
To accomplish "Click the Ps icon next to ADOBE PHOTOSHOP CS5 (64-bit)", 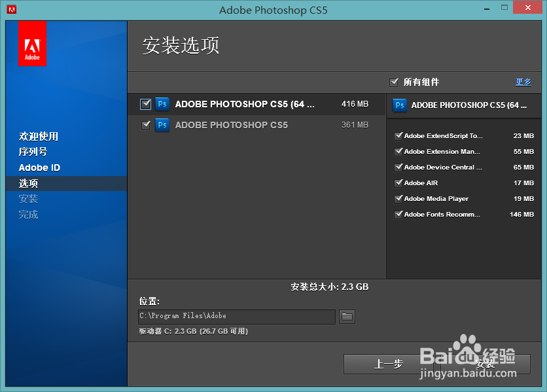I will click(162, 103).
